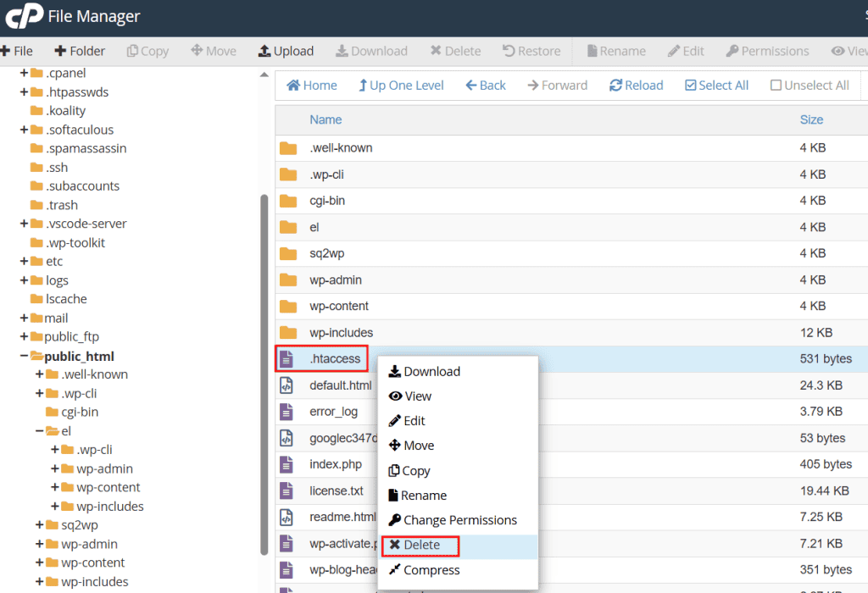Choose Rename in context menu
The width and height of the screenshot is (868, 593).
pyautogui.click(x=418, y=495)
